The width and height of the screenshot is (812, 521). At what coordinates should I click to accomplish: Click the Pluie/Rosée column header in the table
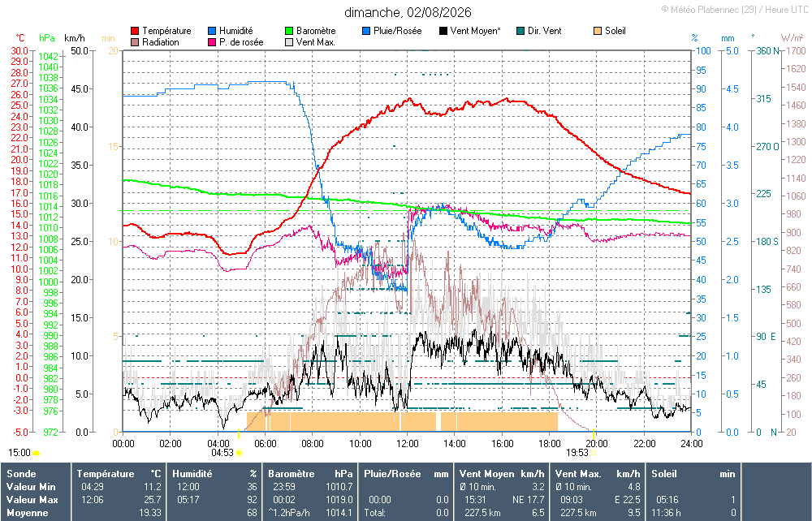(x=392, y=474)
